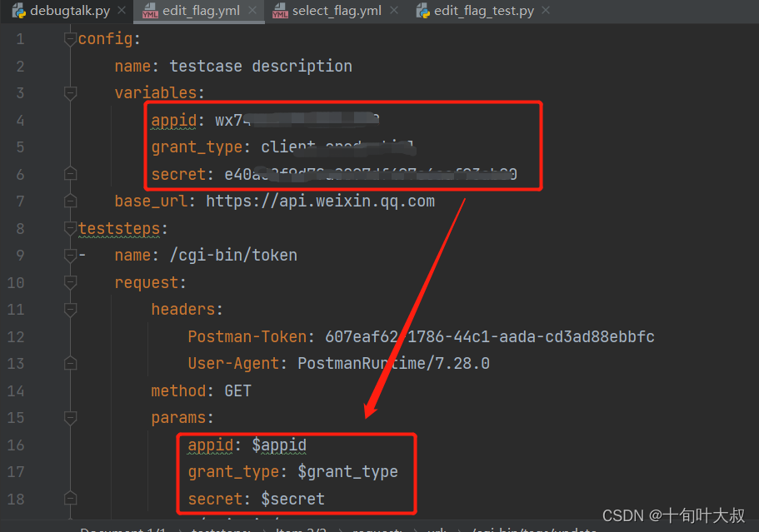This screenshot has height=532, width=759.
Task: Collapse the teststeps block fold marker
Action: tap(70, 228)
